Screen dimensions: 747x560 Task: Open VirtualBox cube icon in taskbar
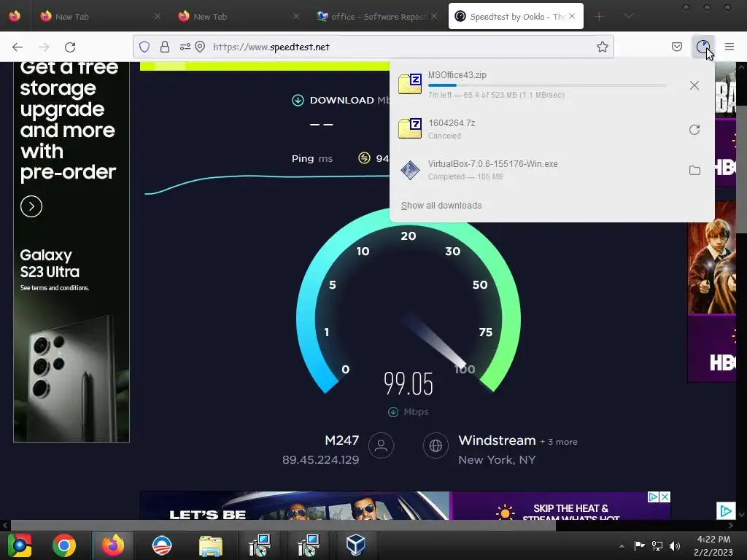pyautogui.click(x=356, y=545)
